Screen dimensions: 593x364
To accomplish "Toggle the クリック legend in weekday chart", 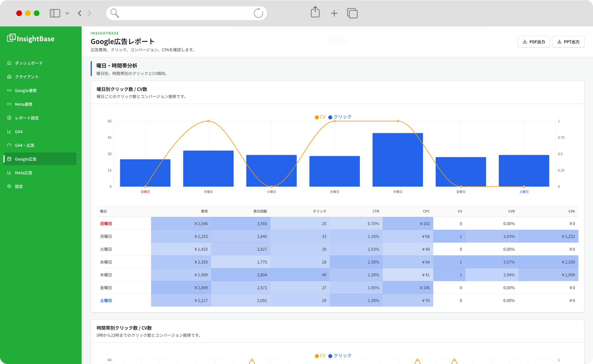I will click(340, 117).
